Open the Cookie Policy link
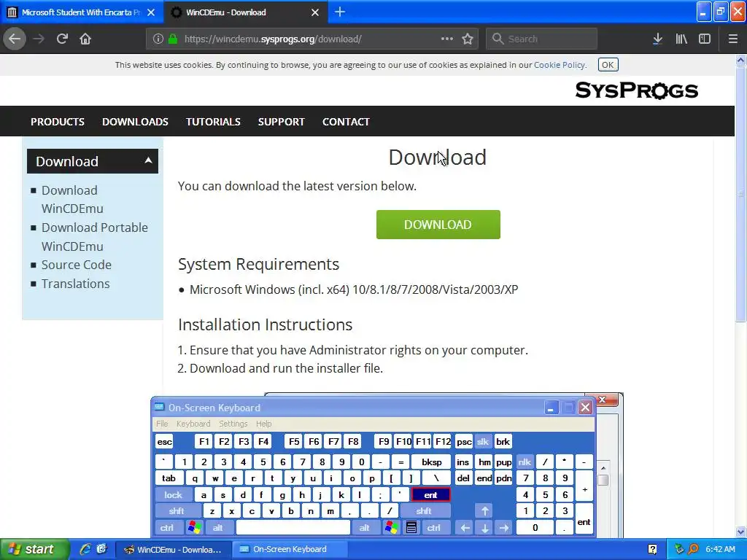Image resolution: width=747 pixels, height=560 pixels. point(560,65)
